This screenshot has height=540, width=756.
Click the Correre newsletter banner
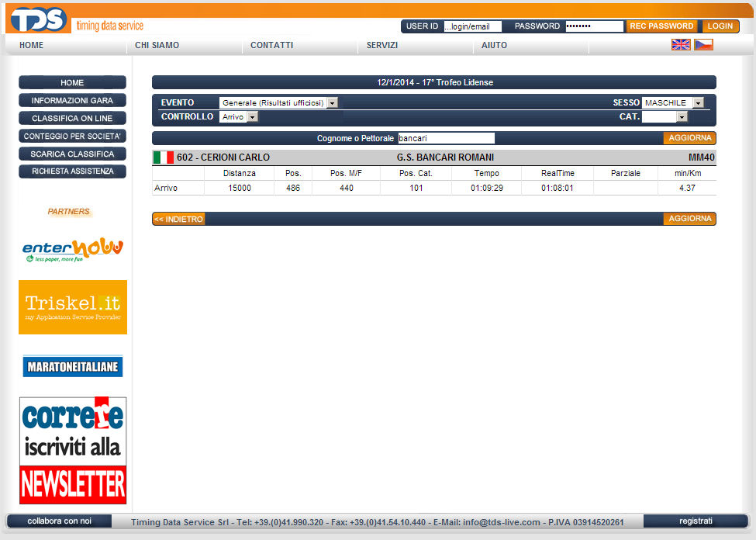73,451
